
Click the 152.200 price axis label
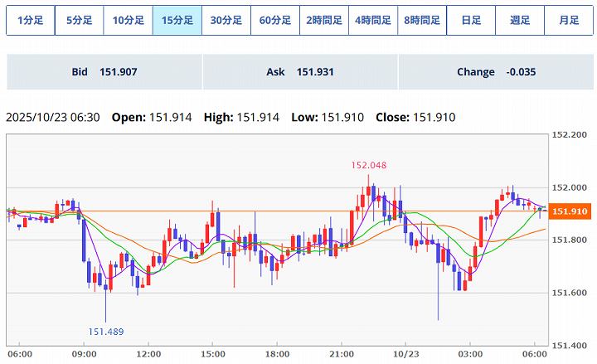coord(569,134)
